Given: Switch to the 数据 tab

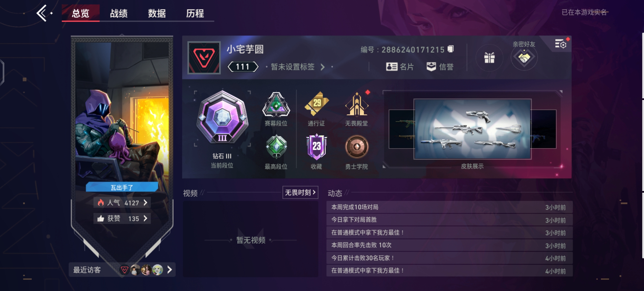Looking at the screenshot, I should pyautogui.click(x=157, y=13).
